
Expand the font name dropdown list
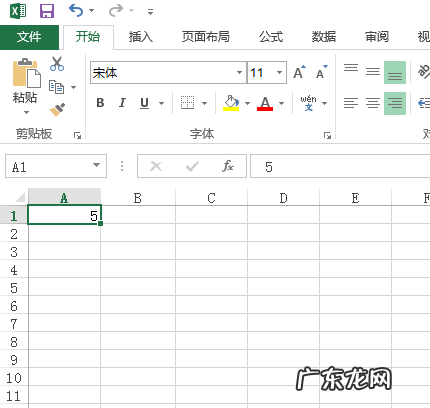(x=239, y=72)
